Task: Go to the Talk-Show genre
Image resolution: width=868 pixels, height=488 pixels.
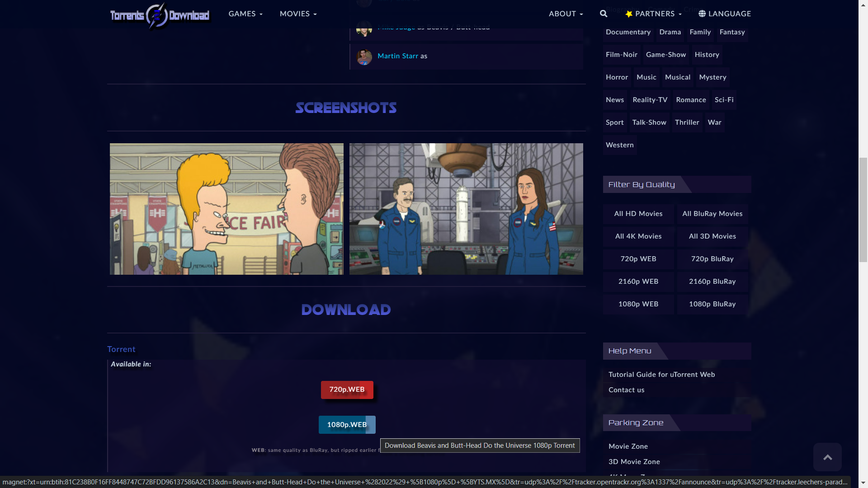Action: tap(649, 122)
